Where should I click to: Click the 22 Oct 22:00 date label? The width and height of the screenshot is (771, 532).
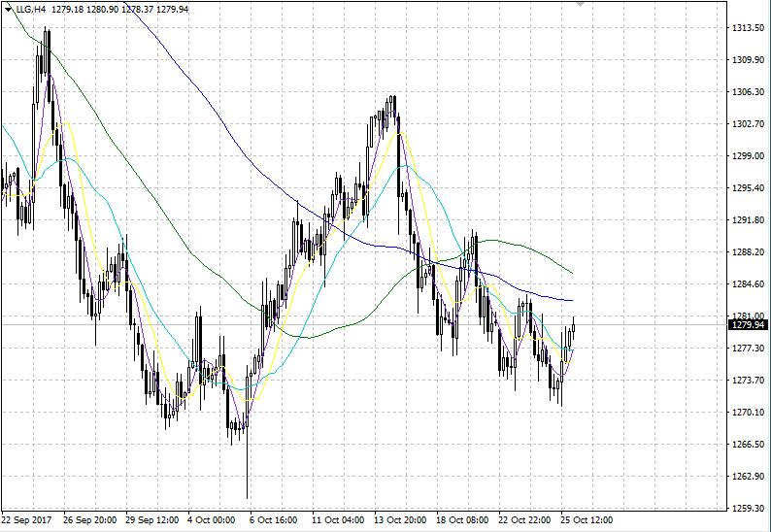[525, 519]
